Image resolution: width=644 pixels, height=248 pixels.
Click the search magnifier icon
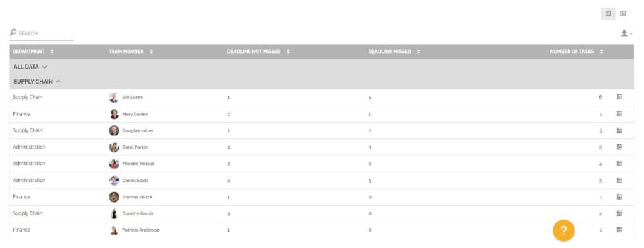tap(13, 32)
